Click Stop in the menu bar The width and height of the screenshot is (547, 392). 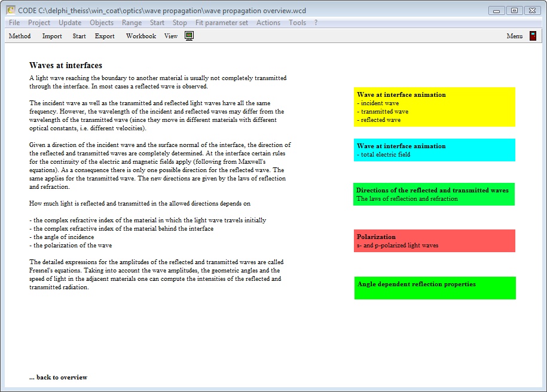(x=180, y=23)
